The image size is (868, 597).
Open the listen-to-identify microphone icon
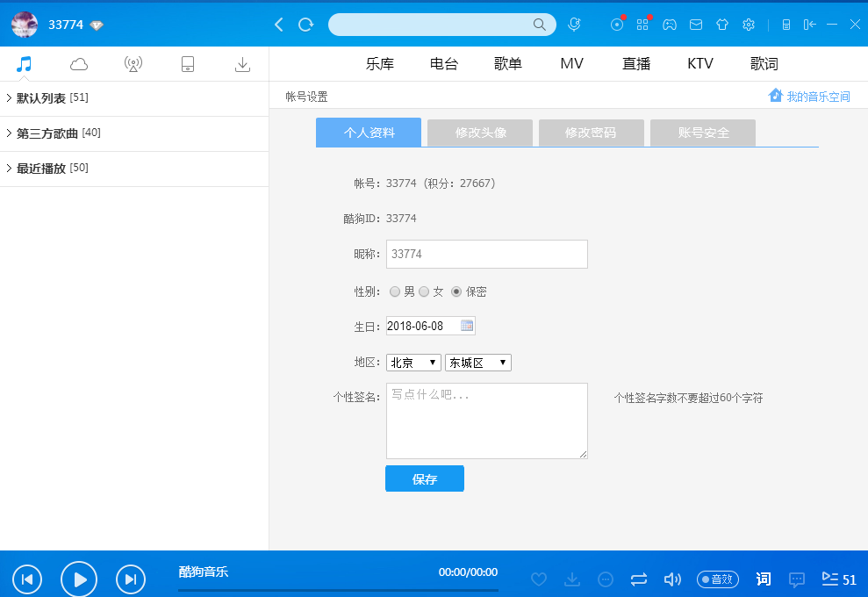click(x=574, y=25)
